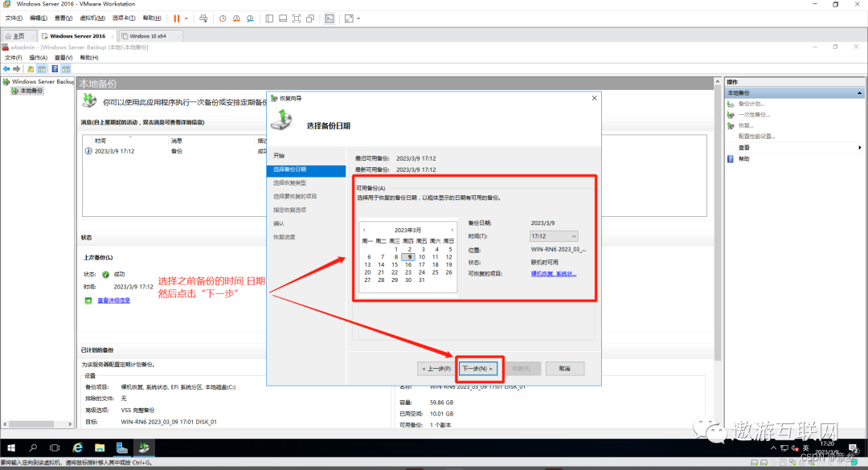Open VMware 文件(F) menu
The width and height of the screenshot is (868, 470).
pos(14,18)
